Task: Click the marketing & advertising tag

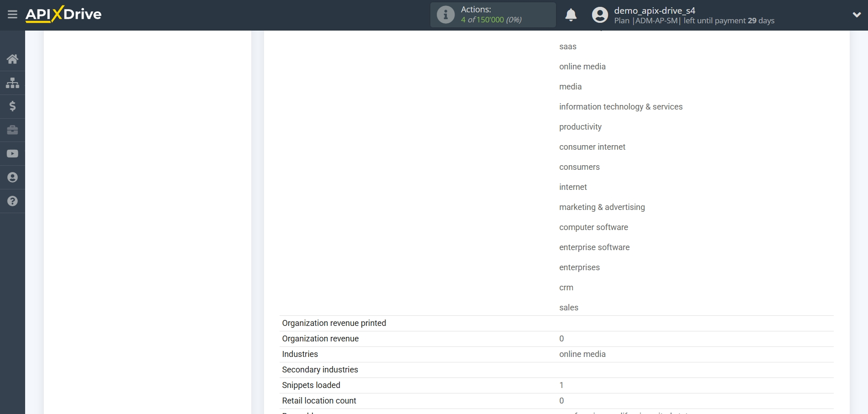Action: [602, 207]
